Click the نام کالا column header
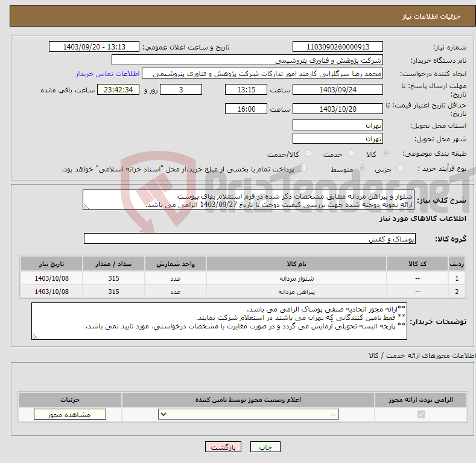476x463 pixels. pyautogui.click(x=296, y=264)
